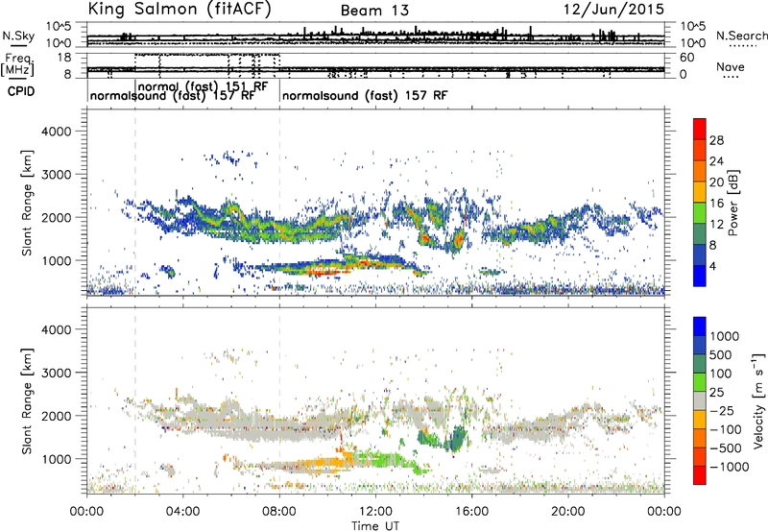Screen dimensions: 768x532
Task: Click the '12:00' time axis tick label
Action: click(375, 512)
